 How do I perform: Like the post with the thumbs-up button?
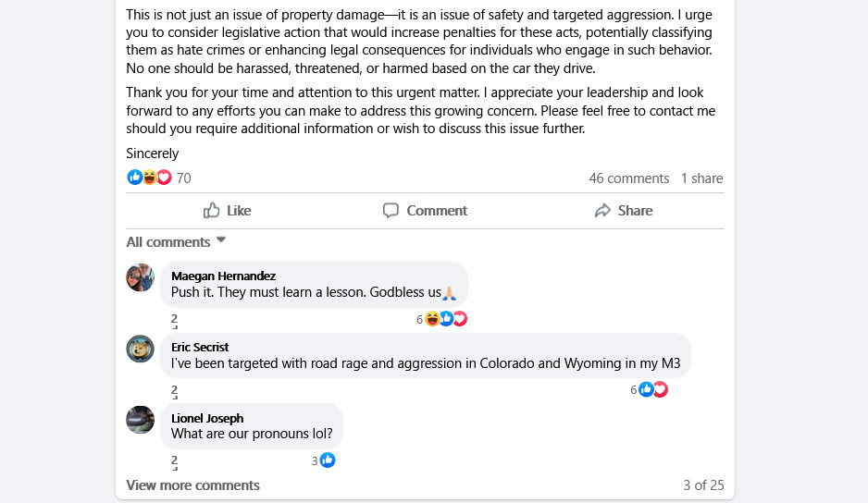[227, 211]
